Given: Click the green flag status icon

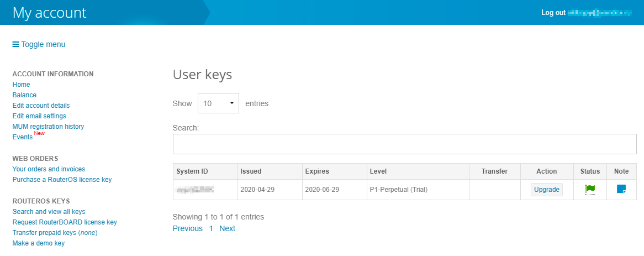Looking at the screenshot, I should [x=590, y=189].
